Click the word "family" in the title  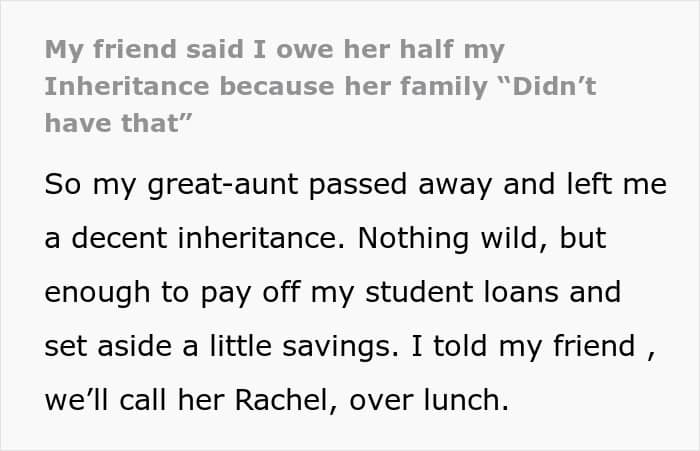tap(443, 86)
